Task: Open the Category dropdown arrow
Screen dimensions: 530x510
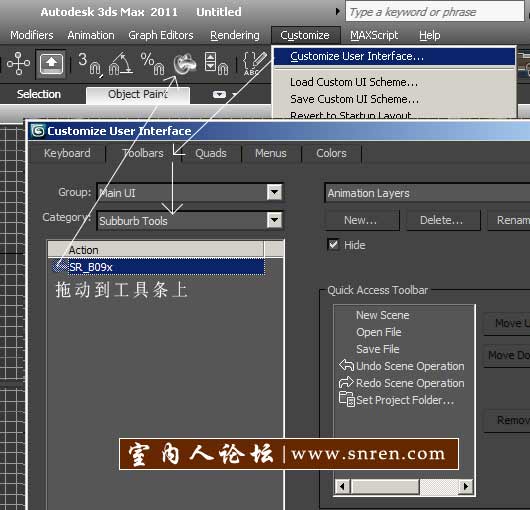Action: point(274,220)
